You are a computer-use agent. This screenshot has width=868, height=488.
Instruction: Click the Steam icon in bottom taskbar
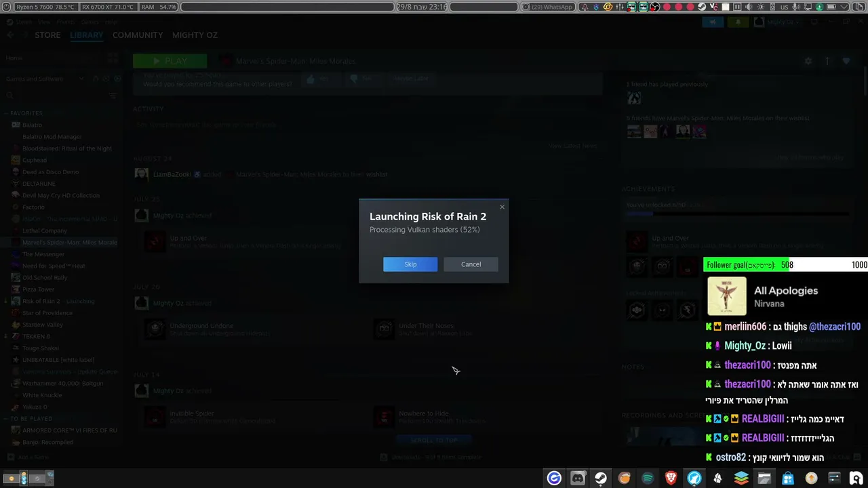click(x=601, y=478)
